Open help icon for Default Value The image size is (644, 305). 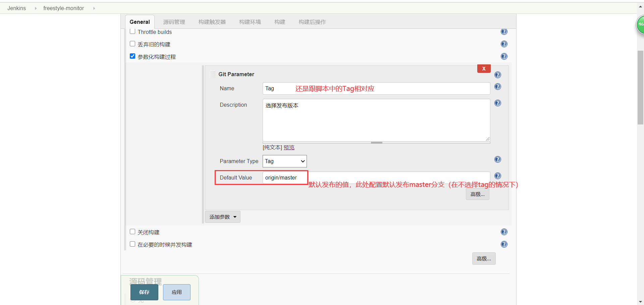[x=498, y=176]
